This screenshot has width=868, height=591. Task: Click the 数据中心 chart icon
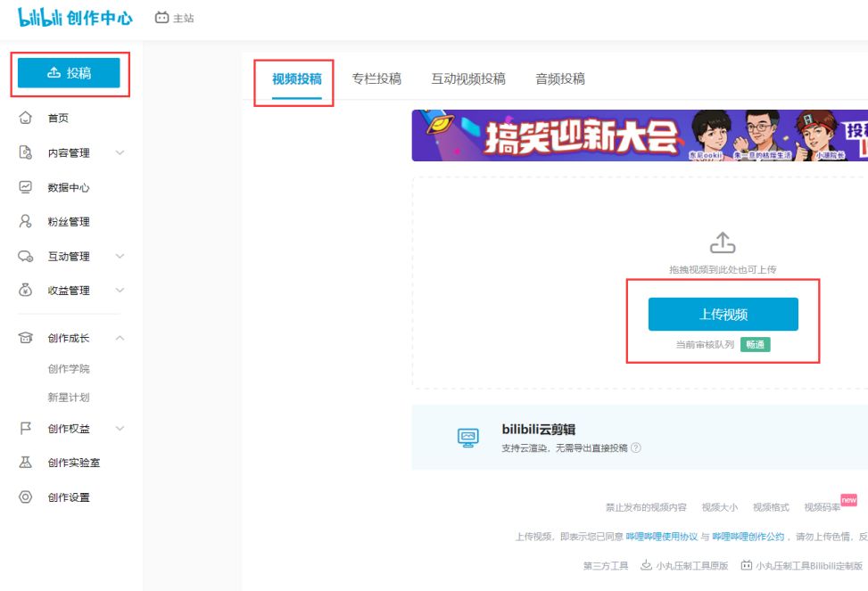[x=26, y=187]
